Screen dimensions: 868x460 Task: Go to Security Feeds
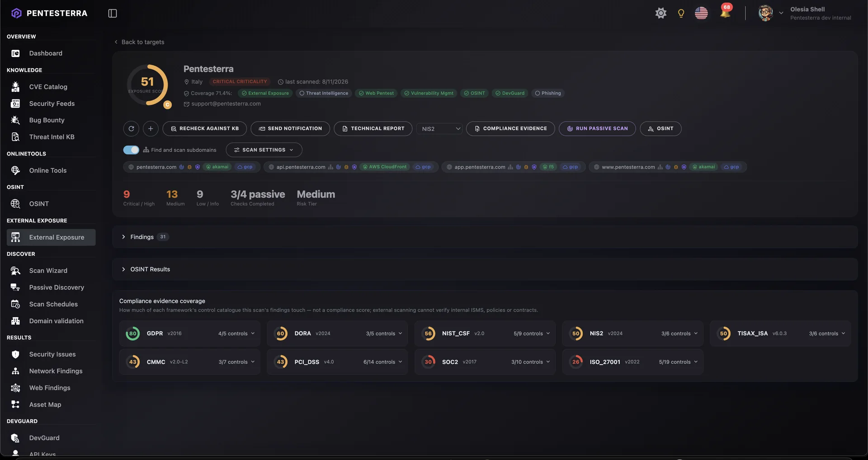tap(51, 103)
